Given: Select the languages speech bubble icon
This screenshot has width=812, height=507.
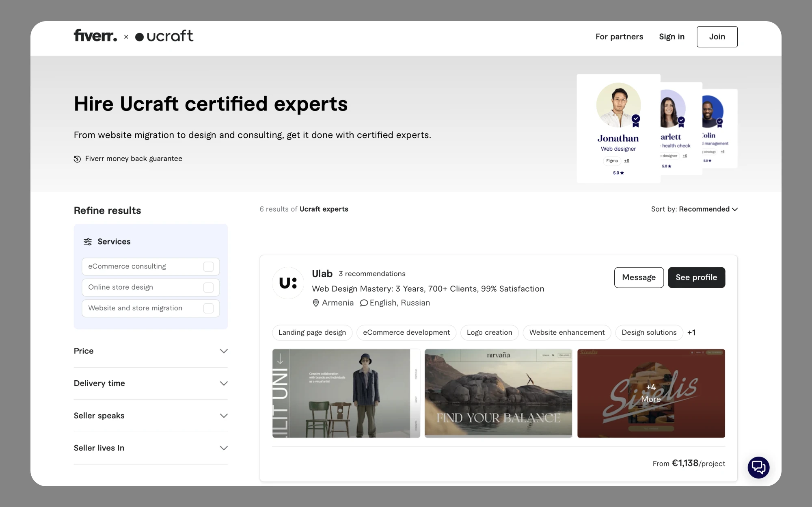Looking at the screenshot, I should 364,303.
